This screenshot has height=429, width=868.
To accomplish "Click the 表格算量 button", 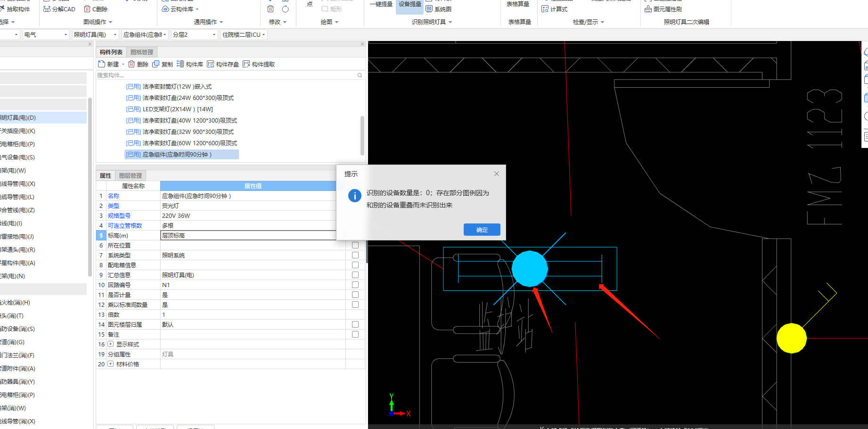I will click(x=518, y=4).
